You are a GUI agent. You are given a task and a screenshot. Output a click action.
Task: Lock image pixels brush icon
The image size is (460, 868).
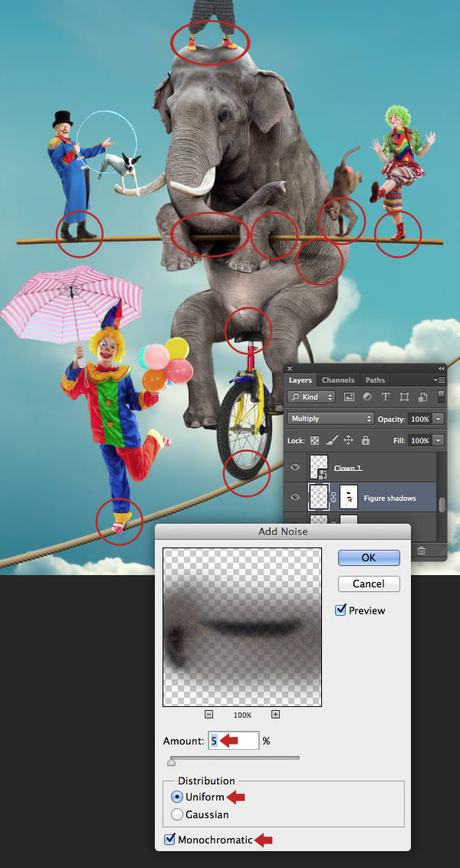click(x=331, y=441)
